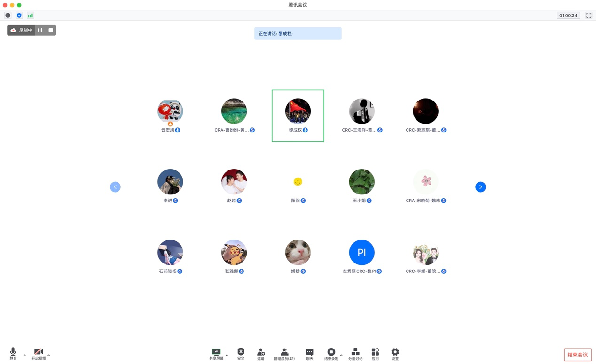This screenshot has height=364, width=596.
Task: Open the 聊天 chat panel
Action: coord(309,354)
